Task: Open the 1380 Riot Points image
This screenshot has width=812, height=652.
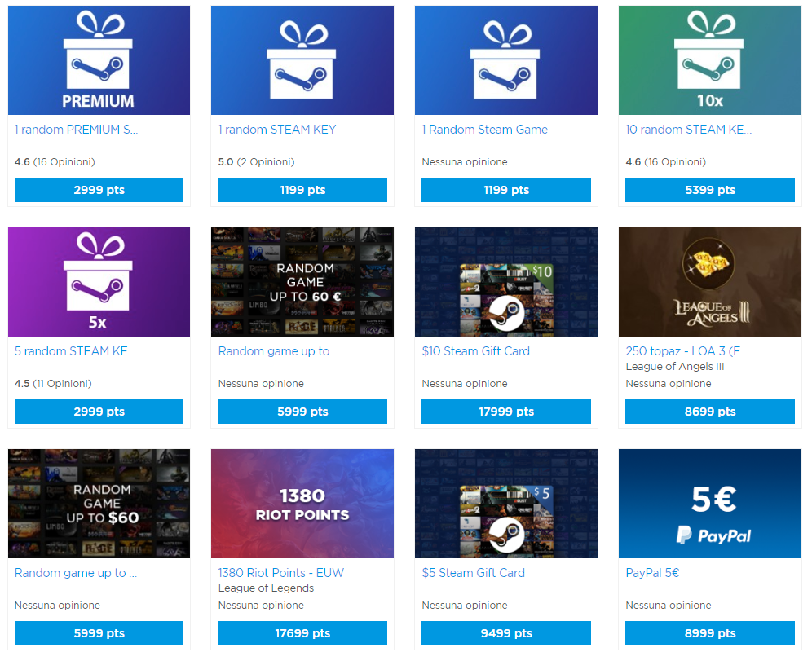Action: tap(302, 504)
